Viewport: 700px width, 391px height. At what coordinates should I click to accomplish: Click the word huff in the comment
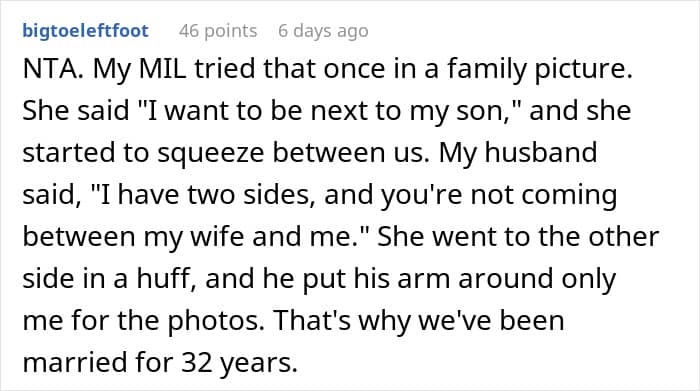[163, 278]
